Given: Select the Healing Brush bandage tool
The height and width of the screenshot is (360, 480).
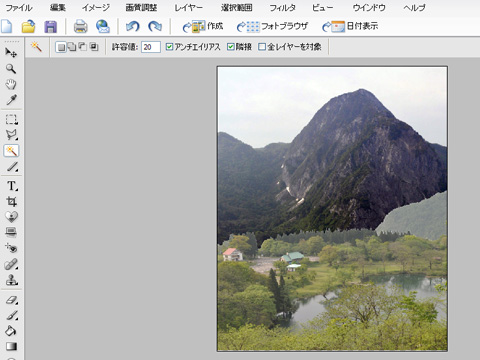Looking at the screenshot, I should [11, 264].
